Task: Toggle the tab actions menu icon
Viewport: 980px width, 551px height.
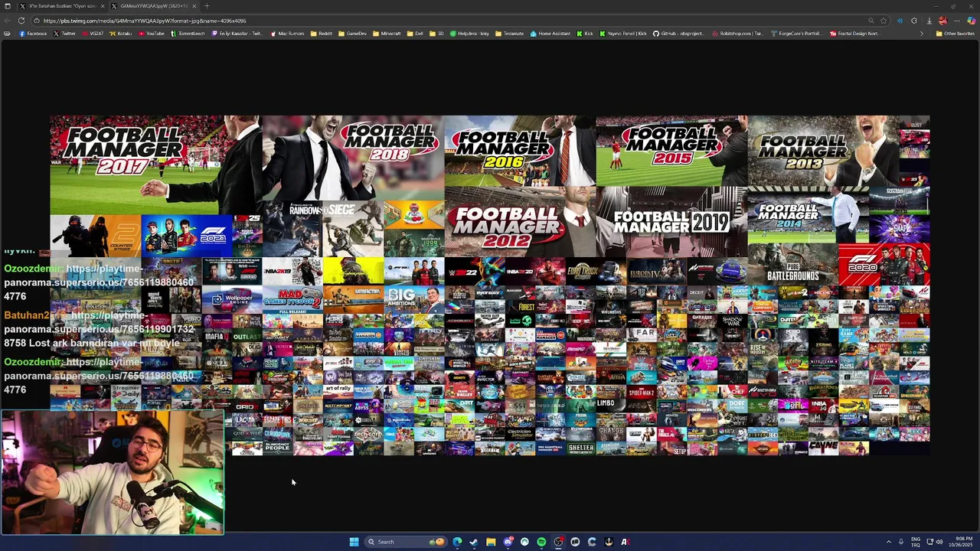Action: coord(7,6)
